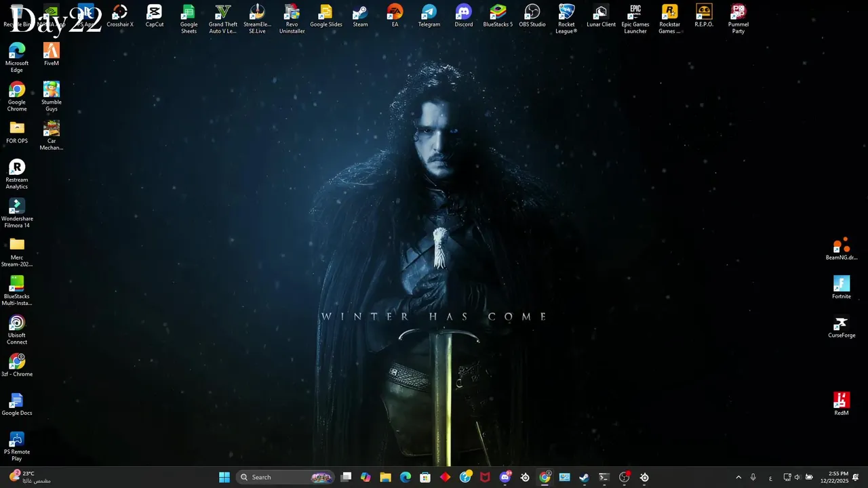The width and height of the screenshot is (868, 488).
Task: Launch the EA app from the desktop
Action: tap(395, 16)
